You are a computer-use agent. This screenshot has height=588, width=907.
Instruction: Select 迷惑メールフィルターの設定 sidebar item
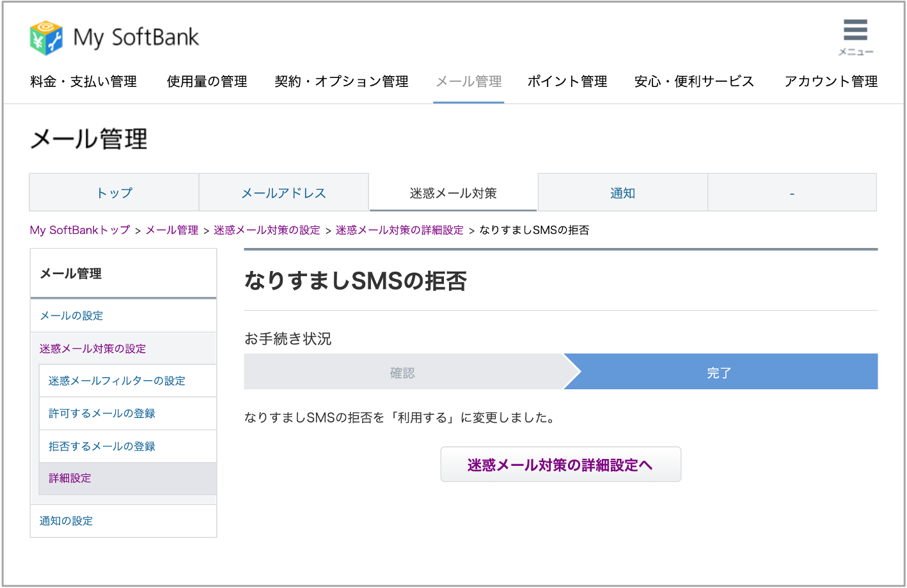click(x=117, y=381)
